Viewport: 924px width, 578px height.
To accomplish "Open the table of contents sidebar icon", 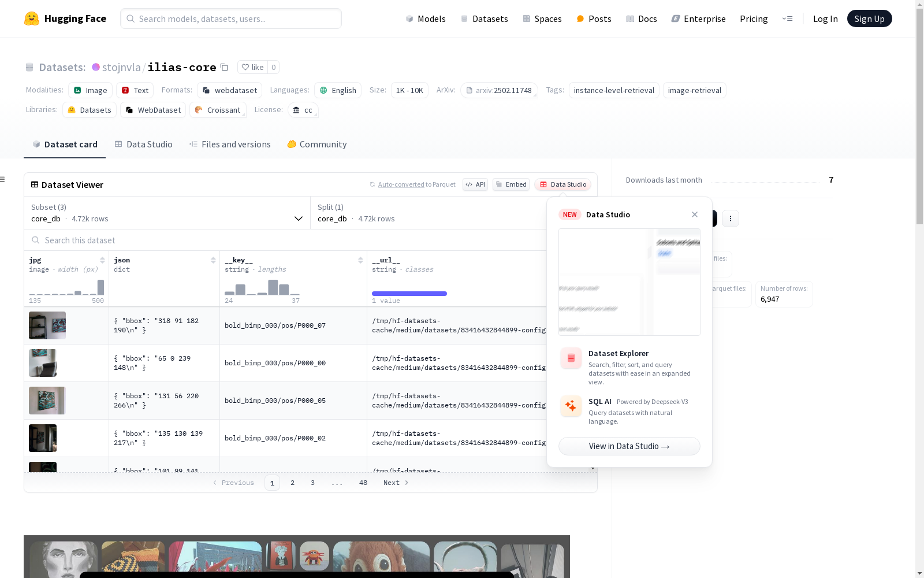I will tap(3, 179).
